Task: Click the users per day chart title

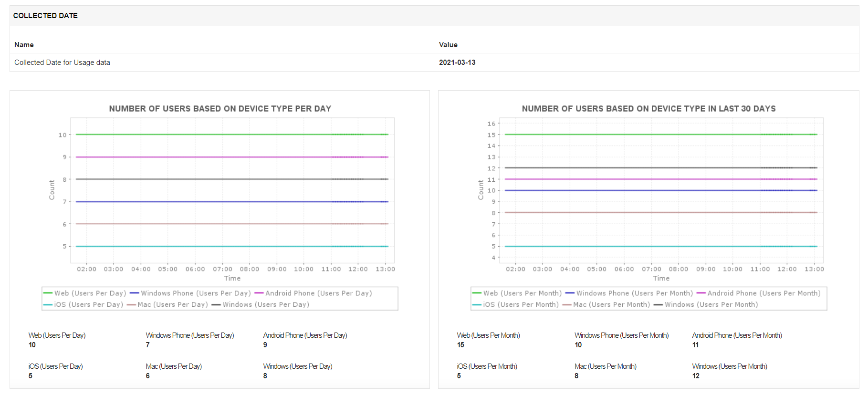Action: [220, 109]
